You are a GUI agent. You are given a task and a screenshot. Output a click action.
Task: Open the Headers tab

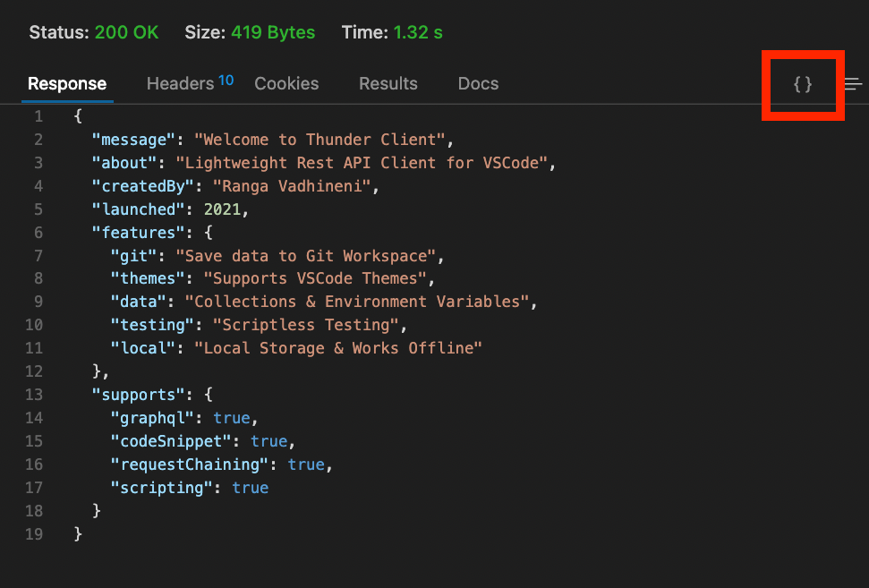(x=180, y=84)
